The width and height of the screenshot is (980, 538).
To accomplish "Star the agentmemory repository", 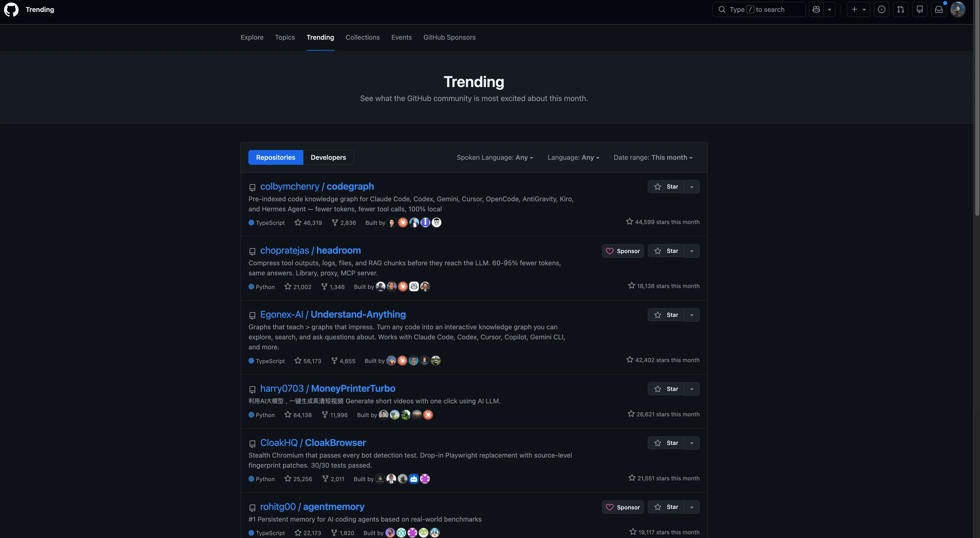I will pos(666,507).
